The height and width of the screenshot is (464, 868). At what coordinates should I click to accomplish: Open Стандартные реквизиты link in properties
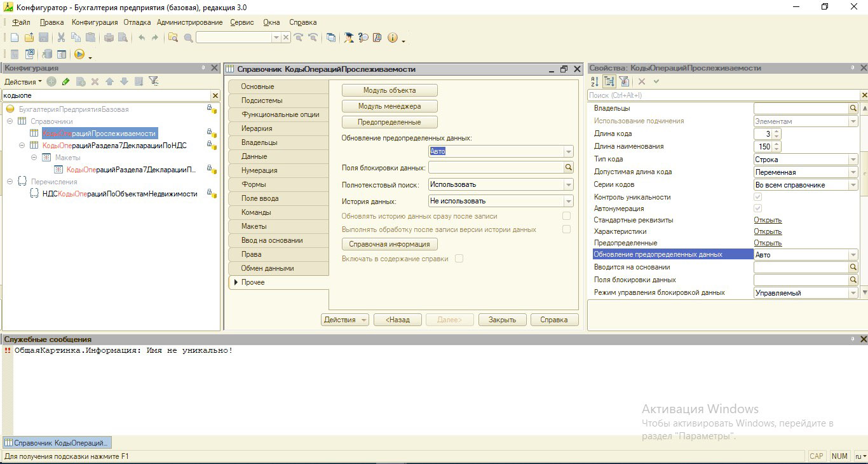point(768,220)
